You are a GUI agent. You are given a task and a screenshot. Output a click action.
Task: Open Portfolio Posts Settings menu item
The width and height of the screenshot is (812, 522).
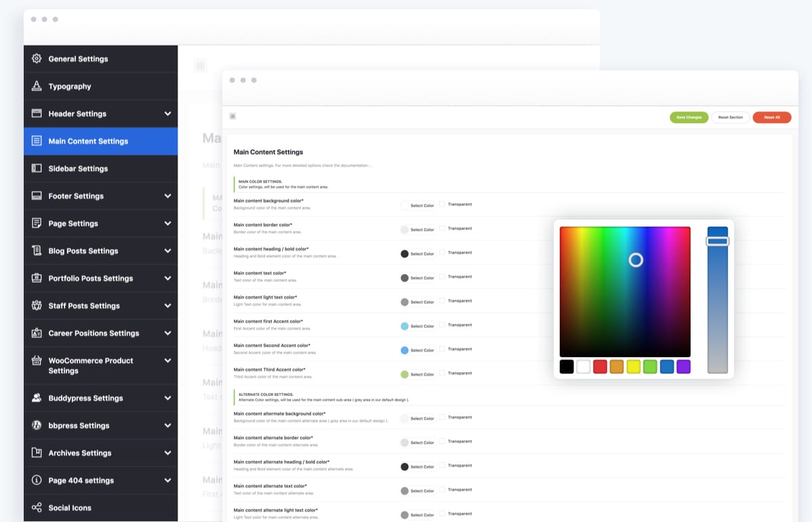coord(90,278)
